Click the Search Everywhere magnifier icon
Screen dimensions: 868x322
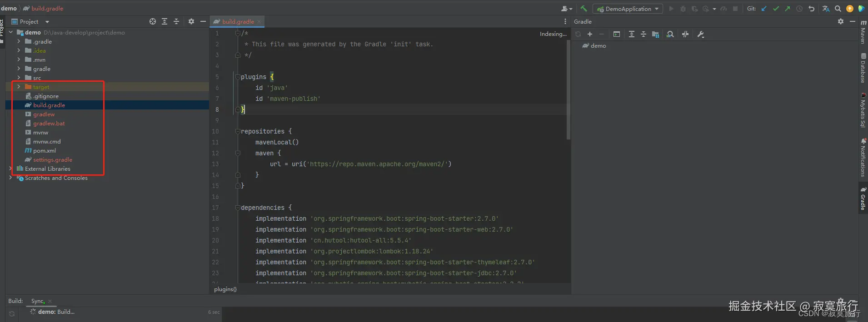[838, 9]
